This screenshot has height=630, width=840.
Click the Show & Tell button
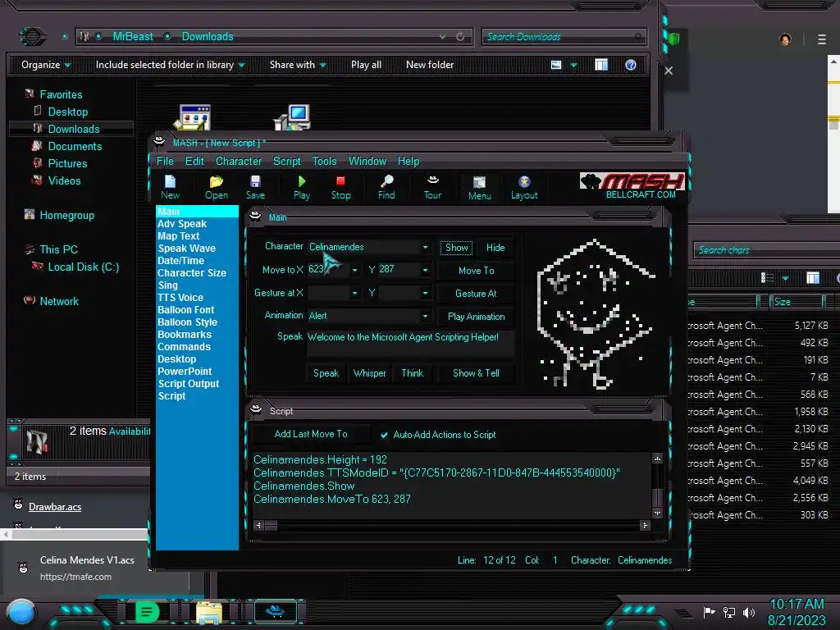point(477,373)
